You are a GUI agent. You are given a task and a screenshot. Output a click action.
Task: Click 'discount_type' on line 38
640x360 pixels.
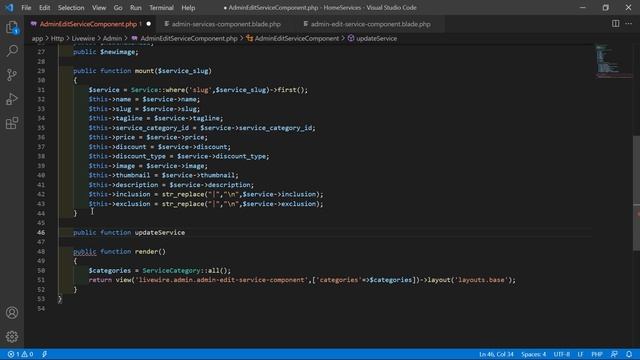click(140, 156)
